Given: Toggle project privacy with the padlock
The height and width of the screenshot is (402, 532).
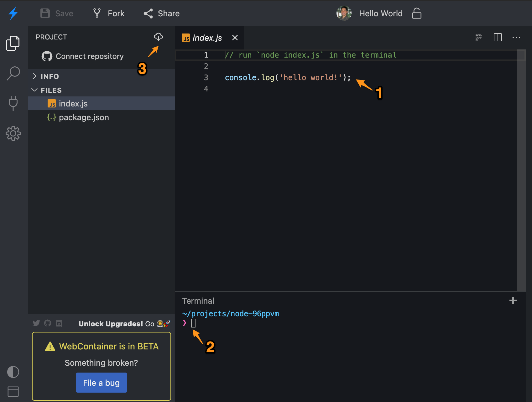Looking at the screenshot, I should coord(417,13).
